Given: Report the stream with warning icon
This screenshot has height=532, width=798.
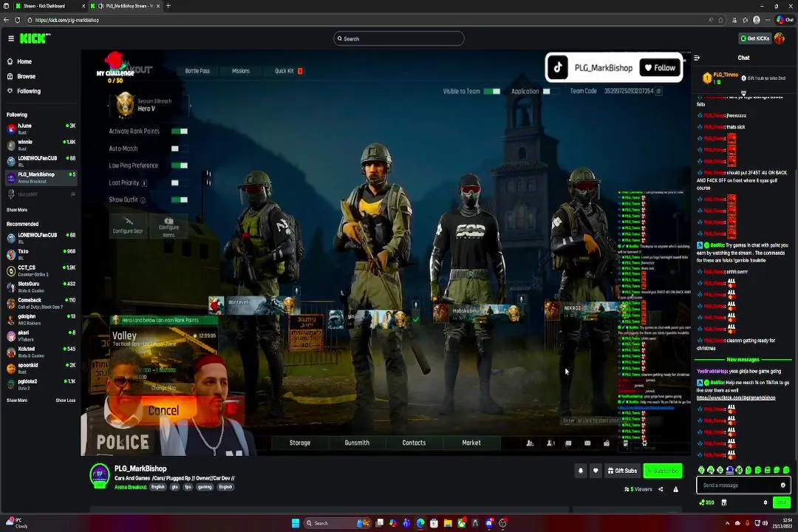Looking at the screenshot, I should (x=676, y=489).
